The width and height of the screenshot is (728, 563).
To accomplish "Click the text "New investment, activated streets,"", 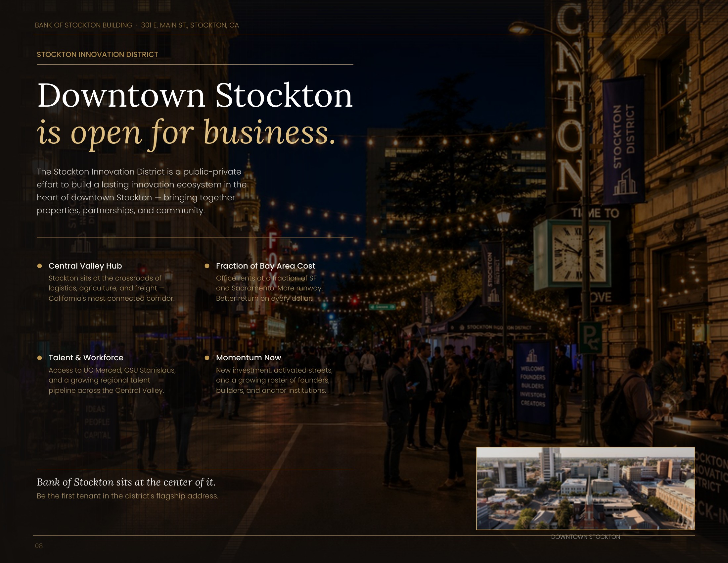I will tap(274, 370).
